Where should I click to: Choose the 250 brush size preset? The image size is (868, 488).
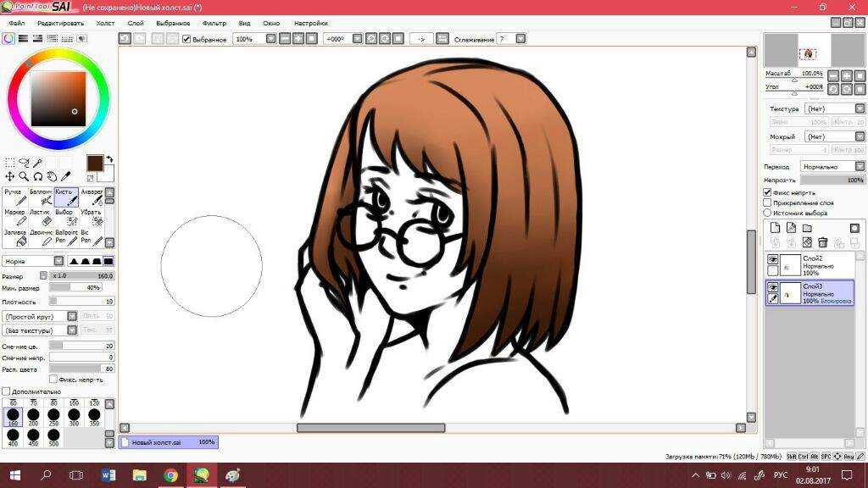[x=53, y=416]
